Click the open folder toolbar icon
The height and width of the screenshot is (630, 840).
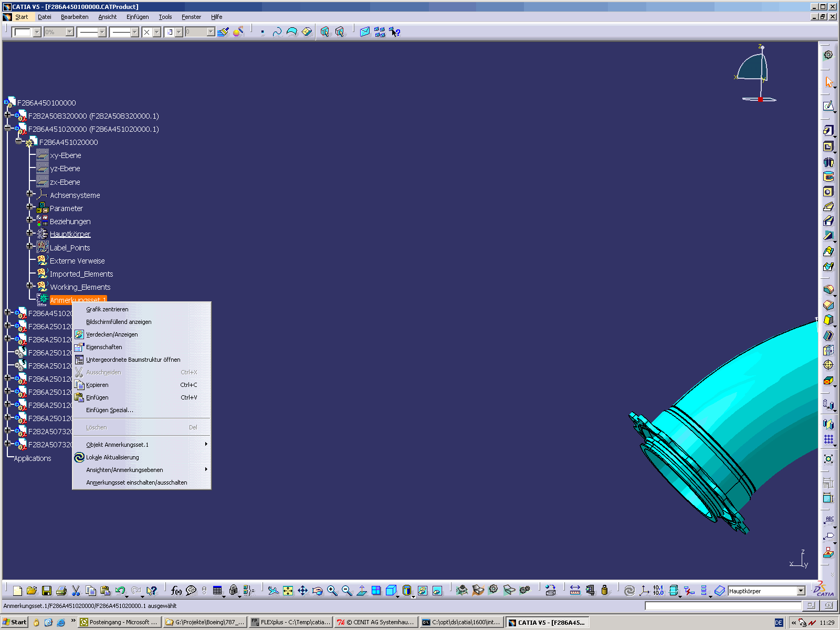pos(31,591)
